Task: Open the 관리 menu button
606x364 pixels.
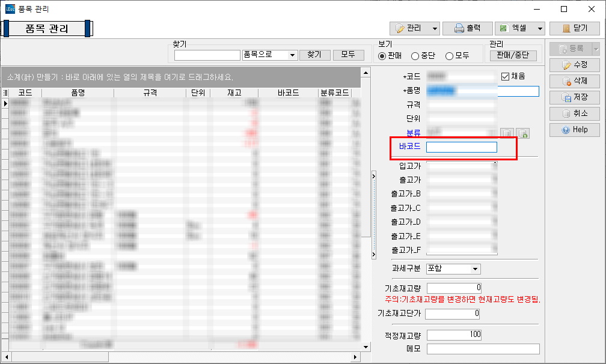Action: tap(414, 28)
